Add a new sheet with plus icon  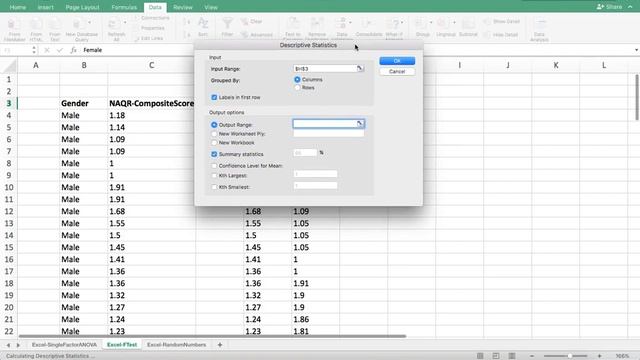220,345
